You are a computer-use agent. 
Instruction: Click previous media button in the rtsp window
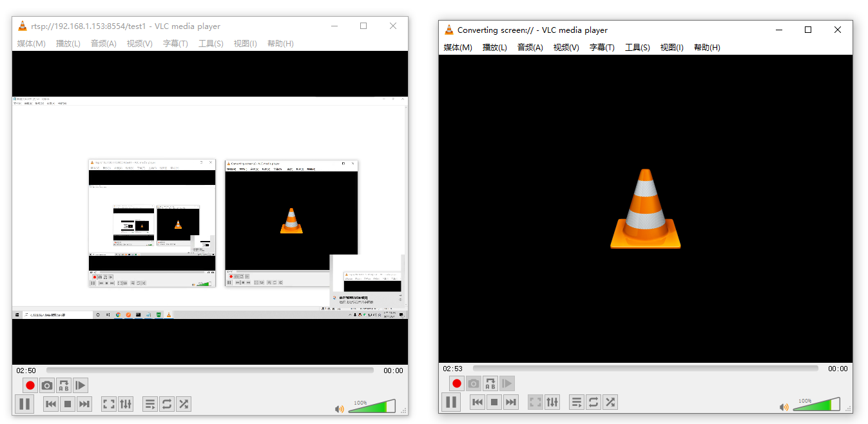tap(51, 404)
